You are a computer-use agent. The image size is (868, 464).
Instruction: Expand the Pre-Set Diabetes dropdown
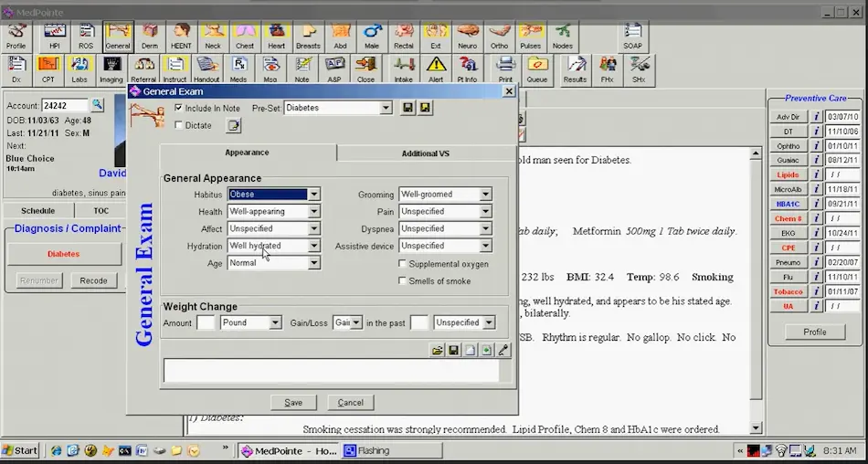point(386,108)
